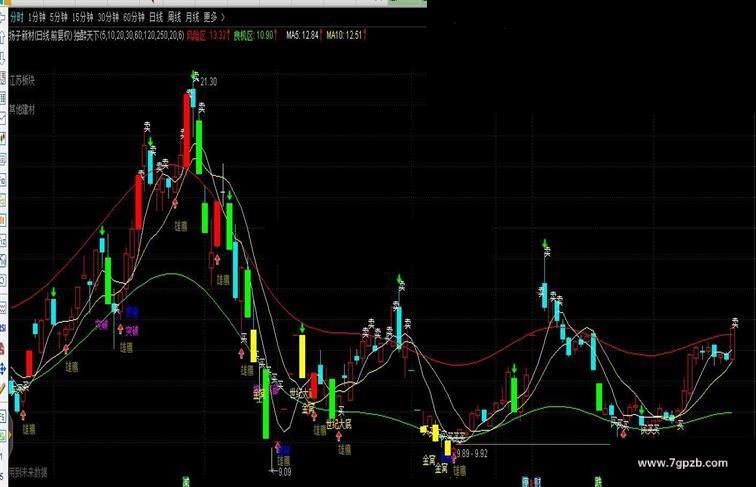Select the 30分钟 period tab
This screenshot has height=487, width=756.
(x=108, y=18)
